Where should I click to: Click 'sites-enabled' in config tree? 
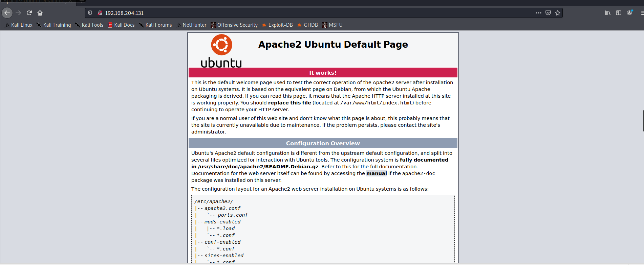click(224, 256)
